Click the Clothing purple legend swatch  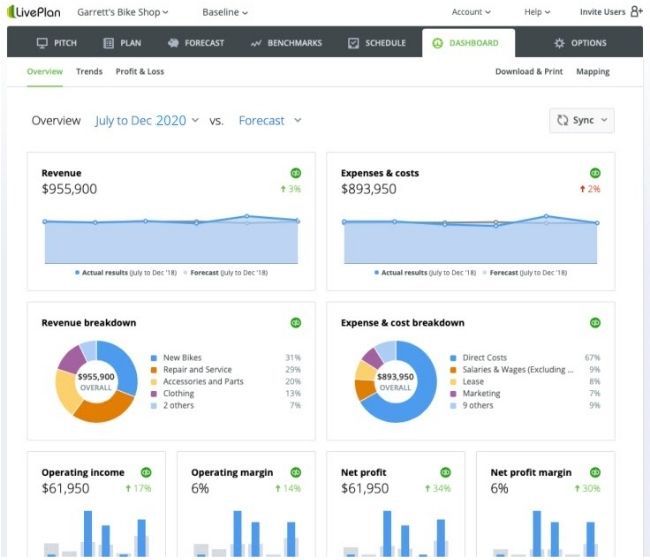click(x=154, y=394)
